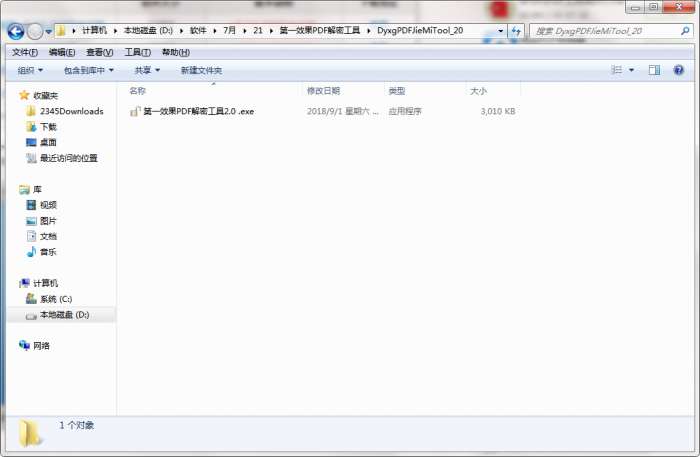
Task: Open the 文件(F) menu
Action: [25, 52]
